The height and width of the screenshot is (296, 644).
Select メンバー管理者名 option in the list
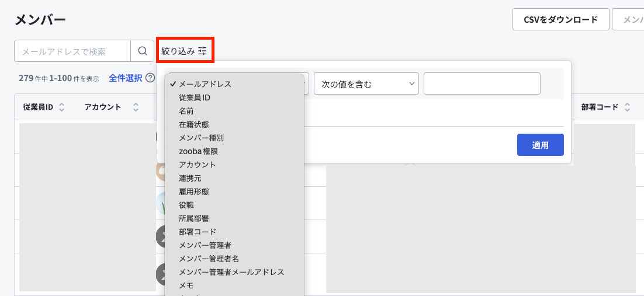pyautogui.click(x=234, y=259)
